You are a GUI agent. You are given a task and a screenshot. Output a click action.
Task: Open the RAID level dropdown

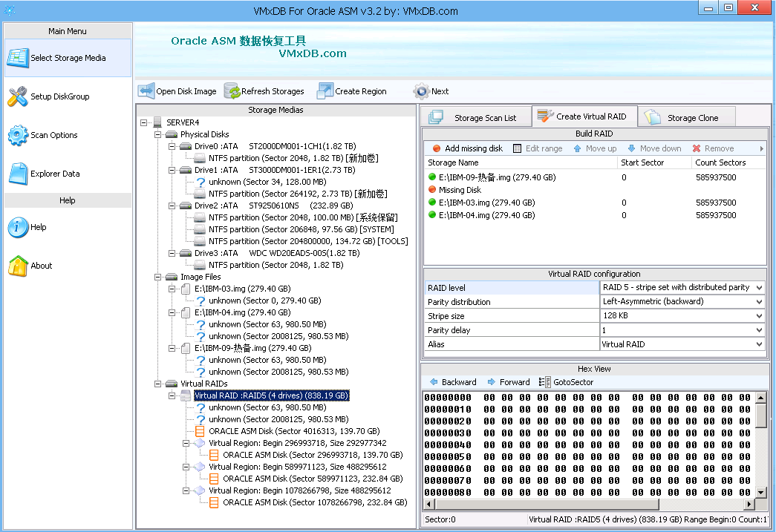click(x=759, y=287)
